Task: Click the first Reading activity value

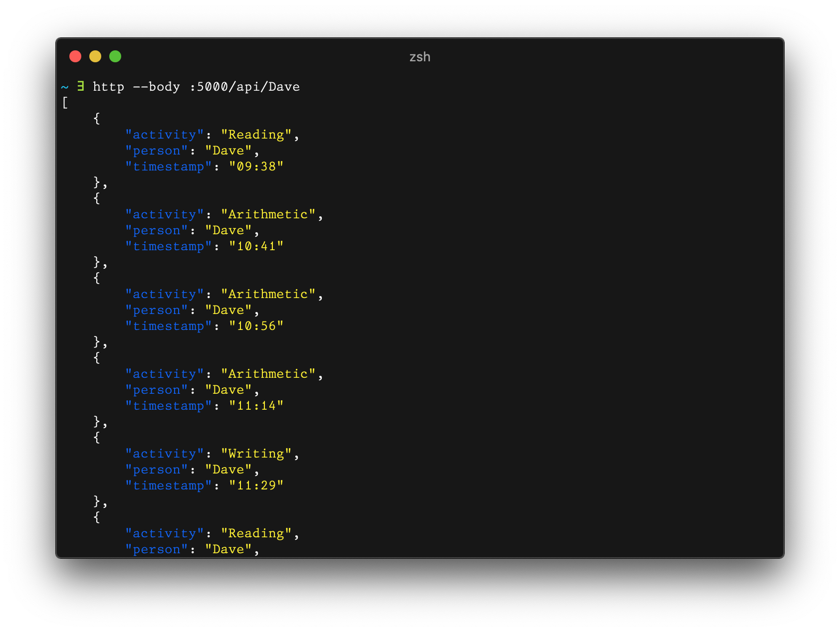Action: (x=255, y=134)
